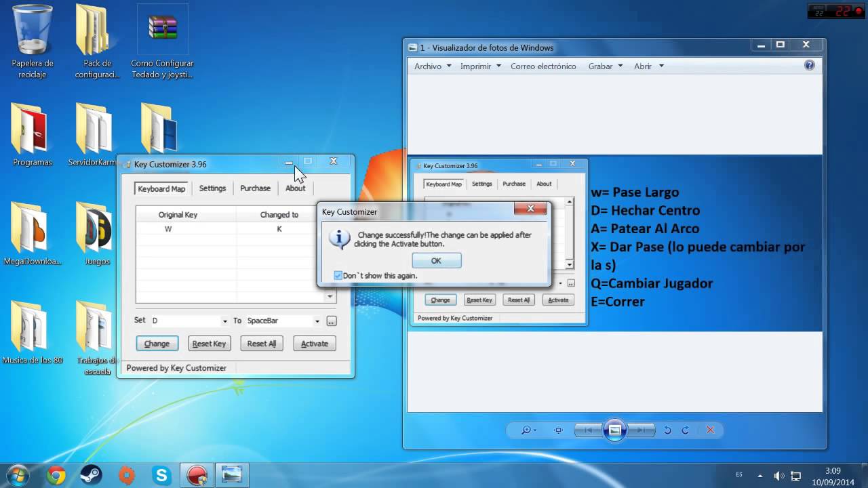
Task: Switch to the Keyboard Map tab
Action: pyautogui.click(x=161, y=188)
